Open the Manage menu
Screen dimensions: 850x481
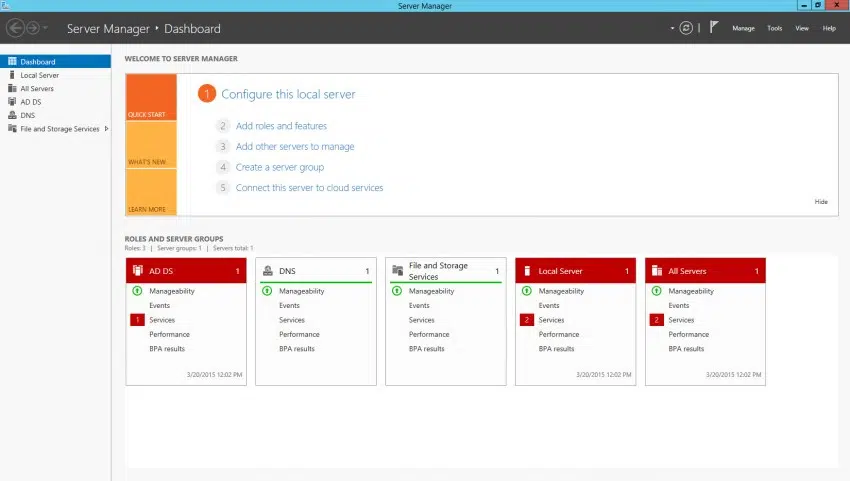pos(743,28)
